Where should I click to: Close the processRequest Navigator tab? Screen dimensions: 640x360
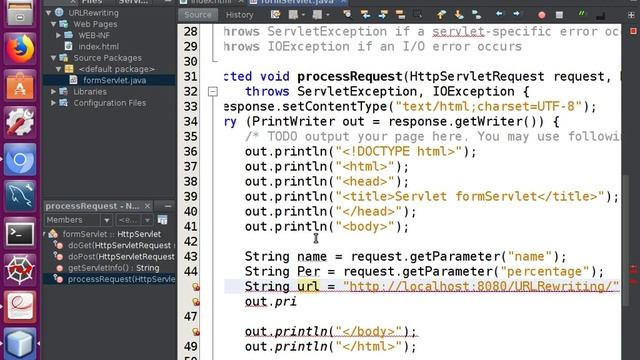pos(147,206)
